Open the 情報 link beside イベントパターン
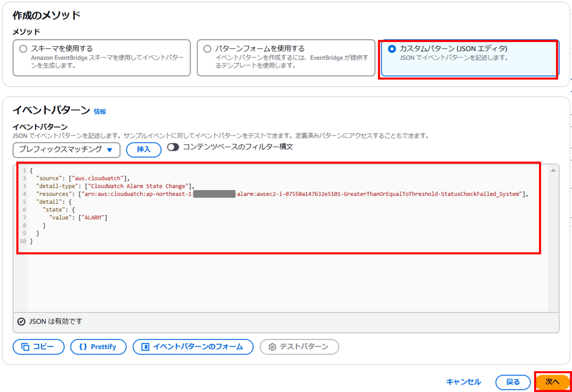 (100, 112)
